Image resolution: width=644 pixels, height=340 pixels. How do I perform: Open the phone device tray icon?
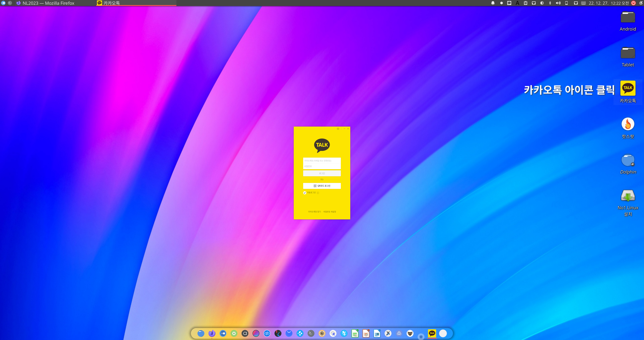(x=566, y=3)
